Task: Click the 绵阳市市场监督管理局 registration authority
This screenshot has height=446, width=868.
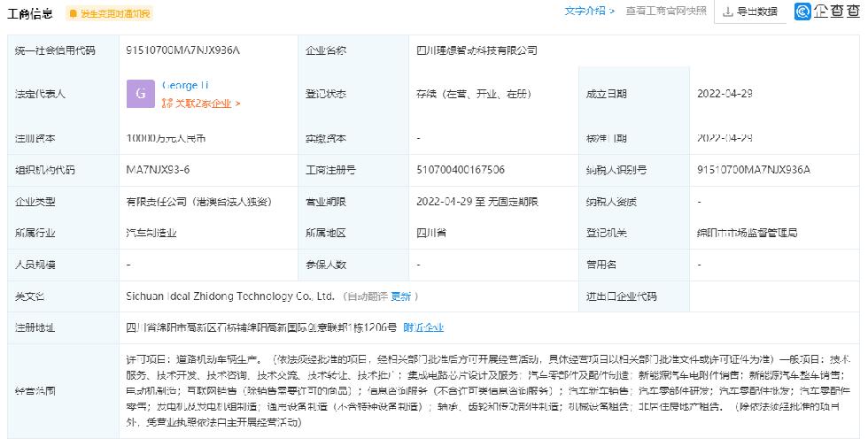Action: [747, 233]
